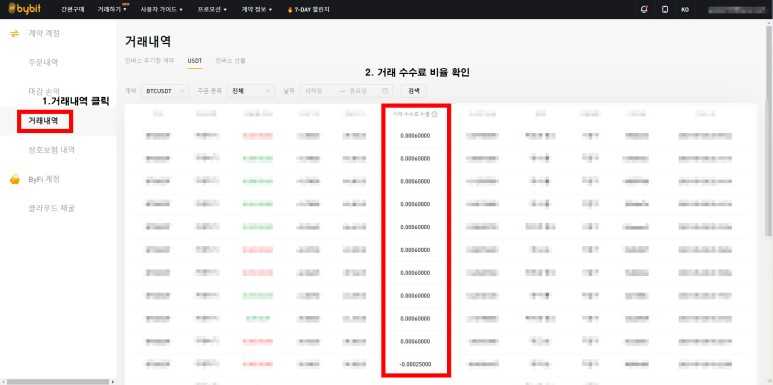
Task: Click the help icon beside 거래 수수료 비율
Action: pyautogui.click(x=434, y=114)
